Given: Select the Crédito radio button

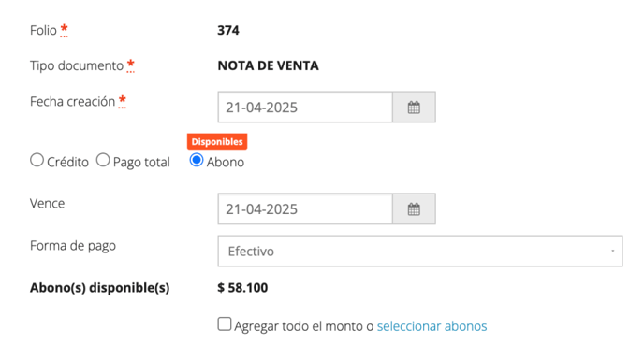Looking at the screenshot, I should point(37,160).
